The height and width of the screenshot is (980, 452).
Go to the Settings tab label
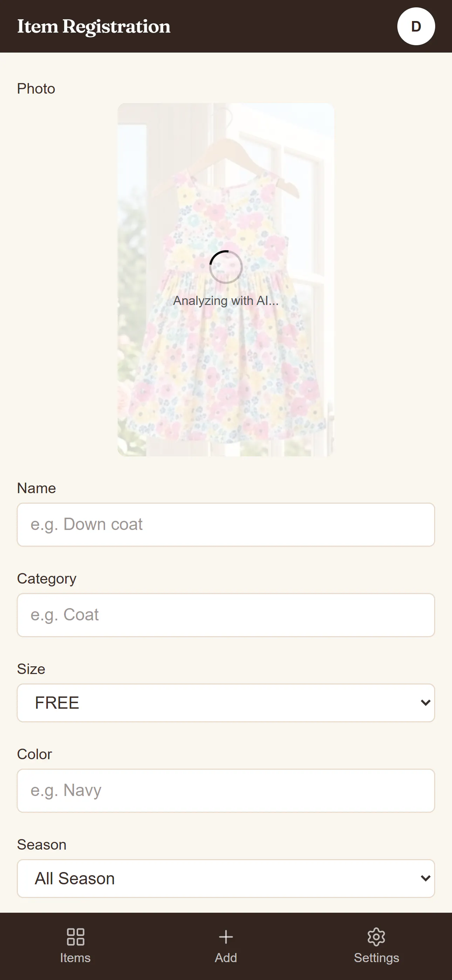(x=376, y=958)
